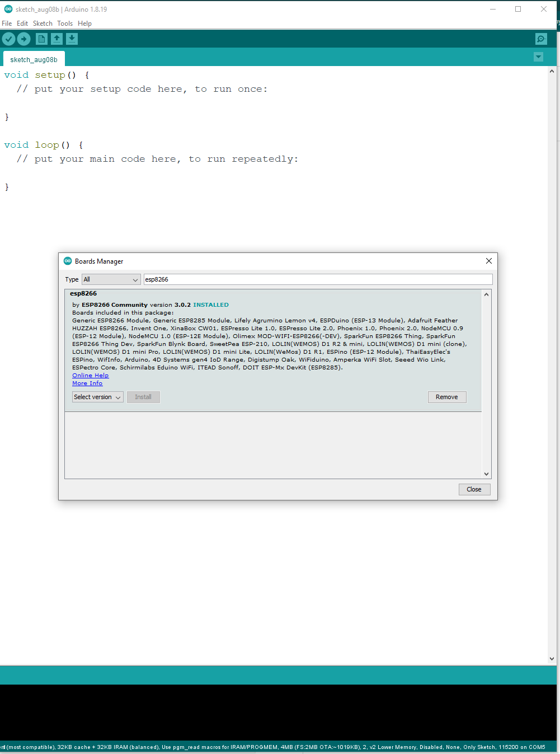This screenshot has height=754, width=560.
Task: Click the status bar board info text
Action: (x=273, y=747)
